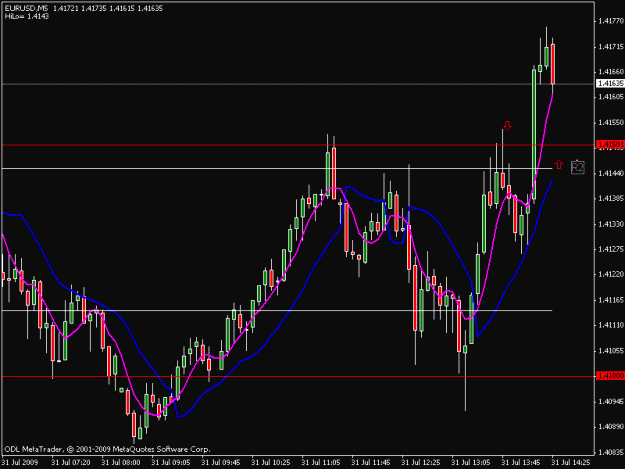This screenshot has height=469, width=625.
Task: Click the current price tag 1.41635
Action: point(610,83)
